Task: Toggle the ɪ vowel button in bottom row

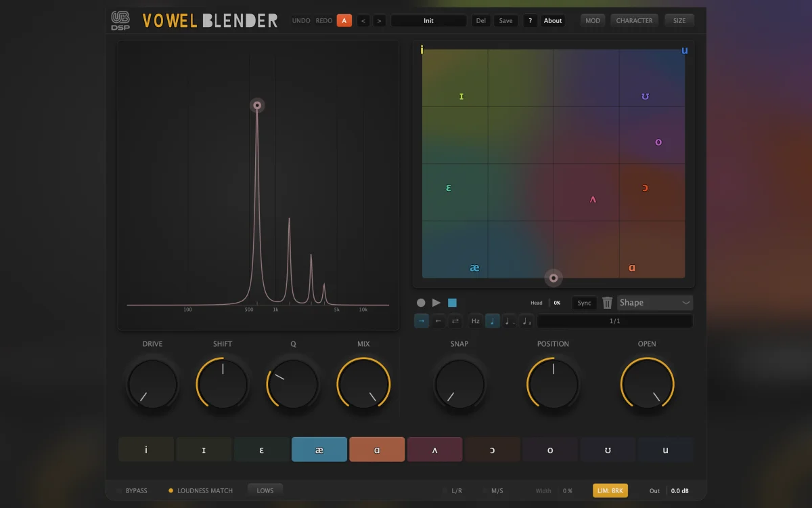Action: [204, 450]
